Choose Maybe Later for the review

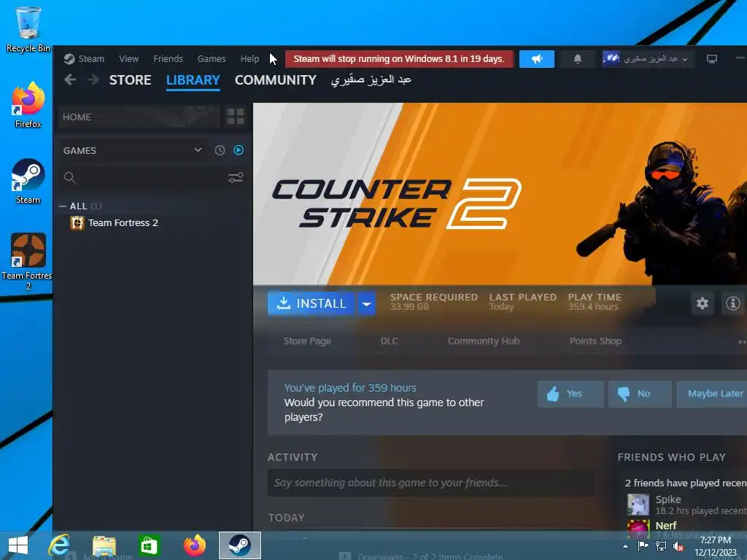pos(712,394)
